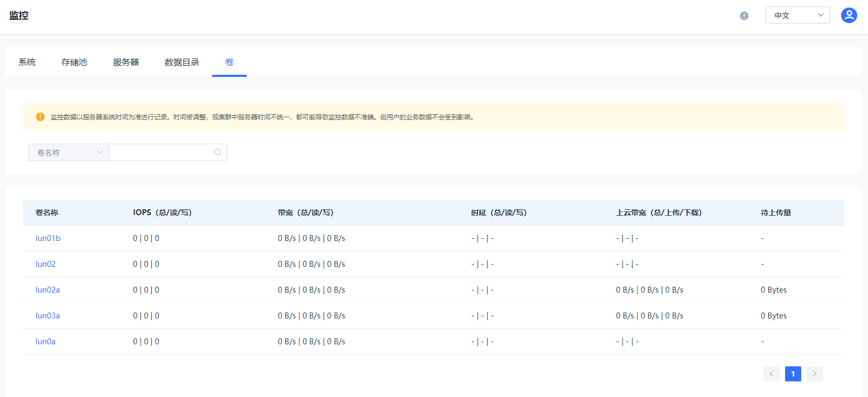Click the alert notification icon in header
Viewport: 868px width, 397px height.
[744, 16]
